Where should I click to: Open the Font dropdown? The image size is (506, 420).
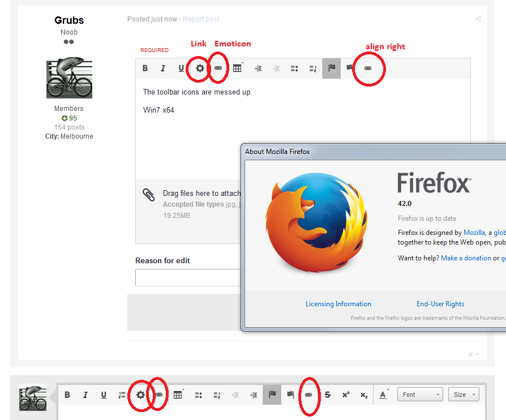tap(420, 395)
